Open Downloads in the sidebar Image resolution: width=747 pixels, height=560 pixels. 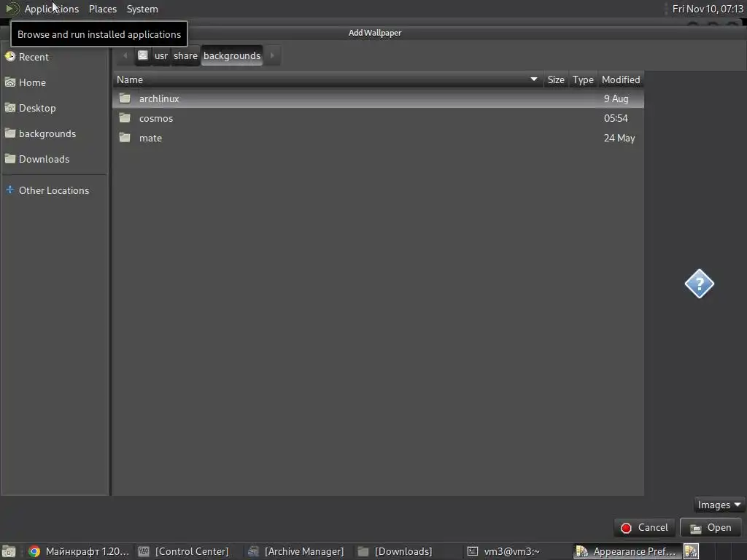(54, 159)
